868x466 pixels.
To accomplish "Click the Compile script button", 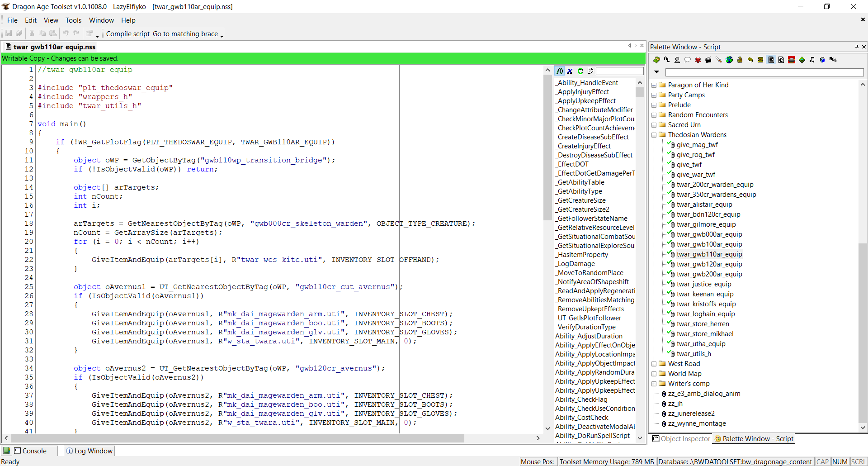I will coord(128,34).
